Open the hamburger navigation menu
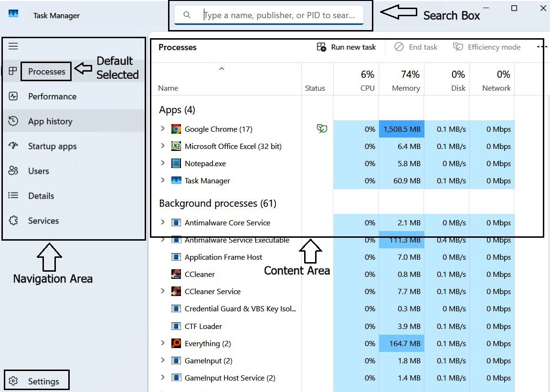Viewport: 550px width, 392px height. (x=13, y=46)
